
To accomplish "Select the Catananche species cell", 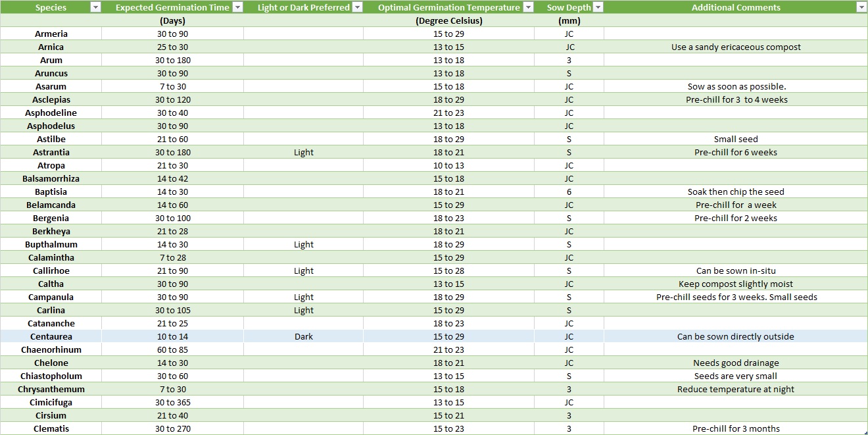I will pyautogui.click(x=51, y=323).
